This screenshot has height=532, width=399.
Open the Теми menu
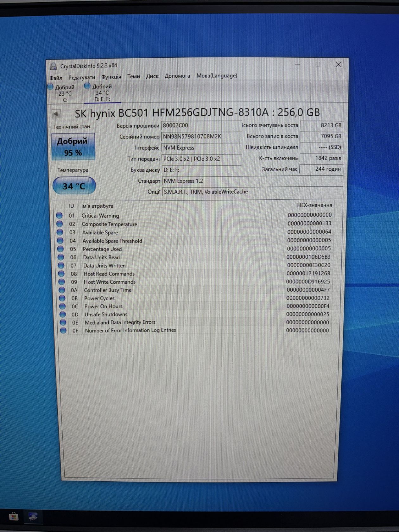[134, 76]
